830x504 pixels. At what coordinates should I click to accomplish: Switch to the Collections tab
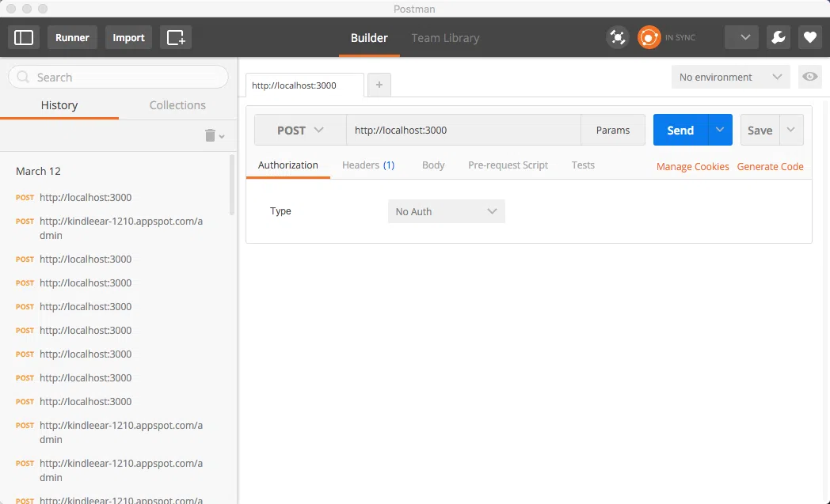pyautogui.click(x=177, y=105)
